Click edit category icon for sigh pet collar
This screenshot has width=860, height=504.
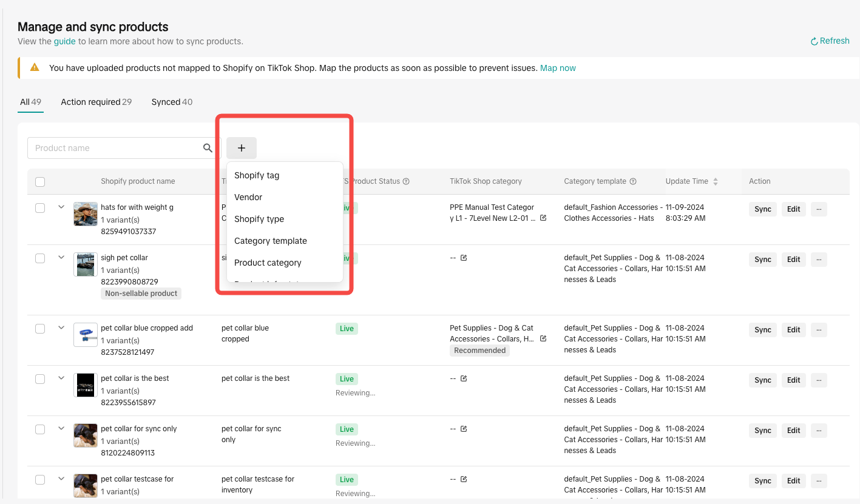pos(464,258)
